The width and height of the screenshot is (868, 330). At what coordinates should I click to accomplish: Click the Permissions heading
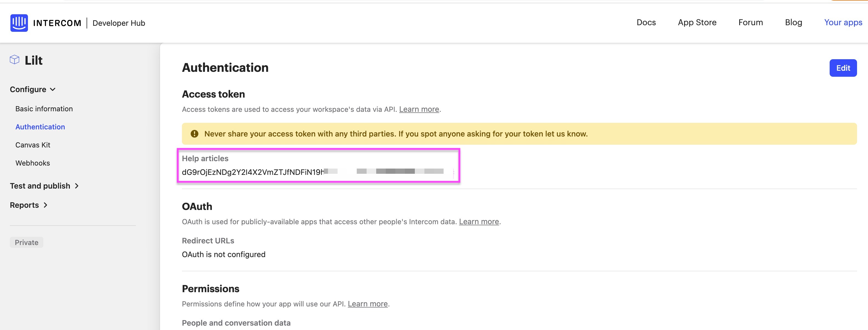[210, 289]
